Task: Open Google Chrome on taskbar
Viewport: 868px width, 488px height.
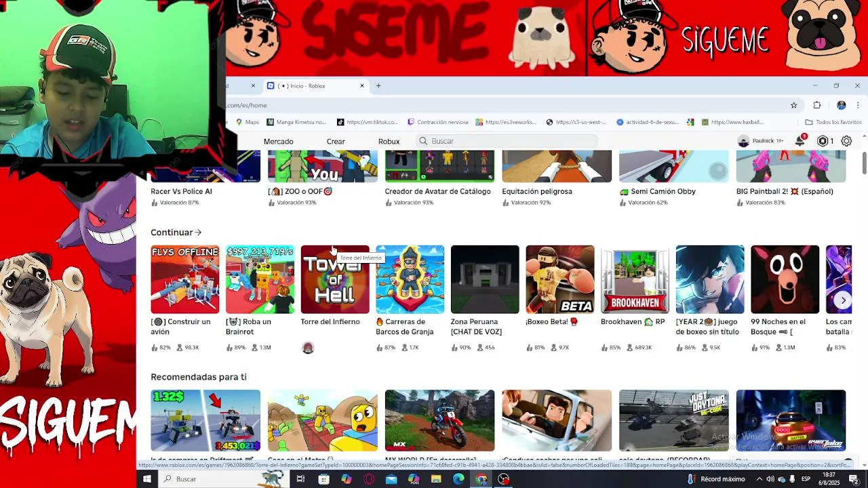Action: pyautogui.click(x=481, y=479)
